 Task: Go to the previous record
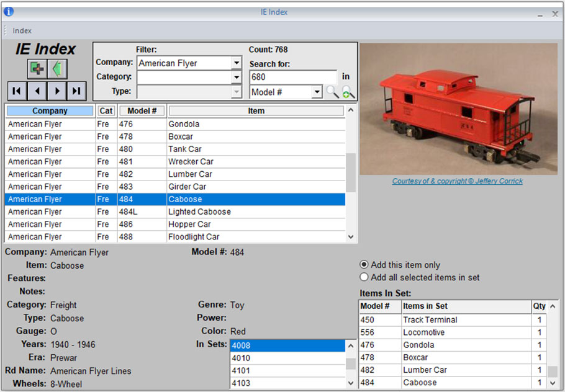37,91
